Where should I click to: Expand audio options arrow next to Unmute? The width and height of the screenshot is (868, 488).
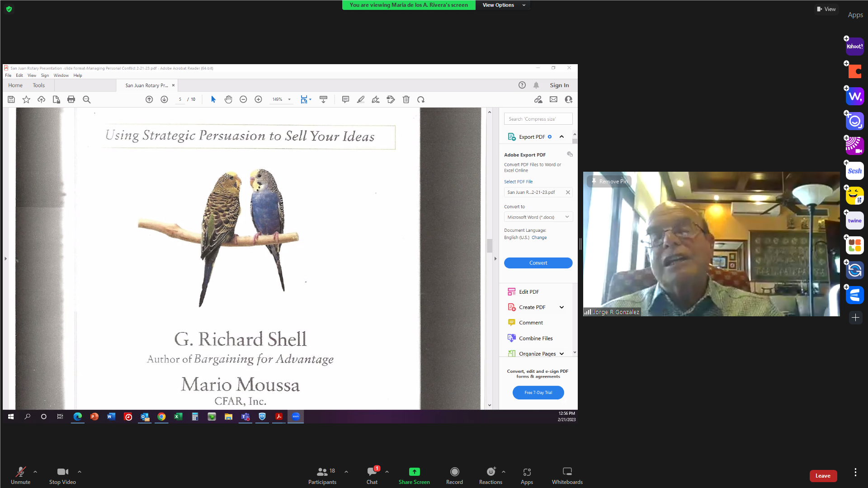(35, 472)
